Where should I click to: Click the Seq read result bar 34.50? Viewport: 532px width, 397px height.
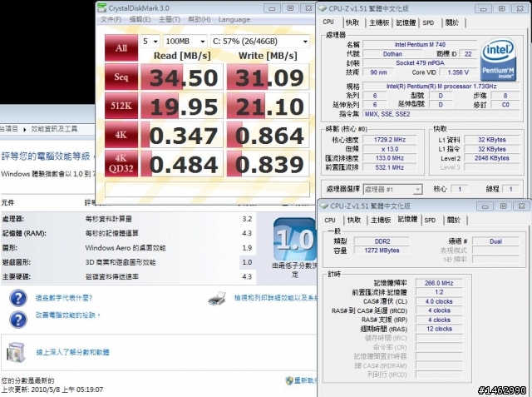click(182, 77)
